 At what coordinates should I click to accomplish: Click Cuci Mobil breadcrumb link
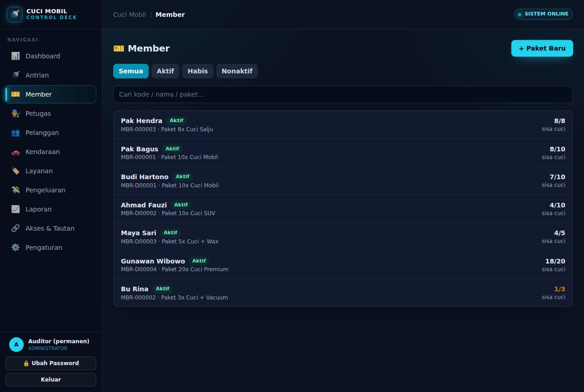[130, 15]
